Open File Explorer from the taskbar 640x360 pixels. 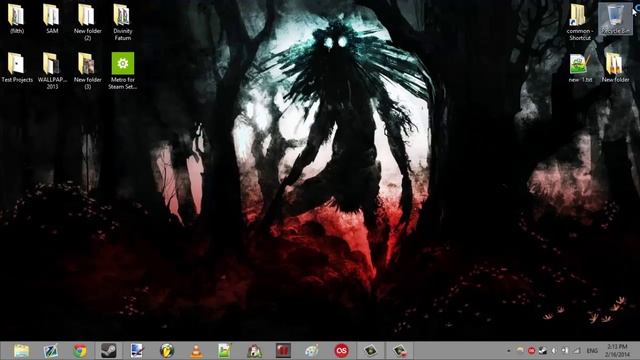(21, 351)
